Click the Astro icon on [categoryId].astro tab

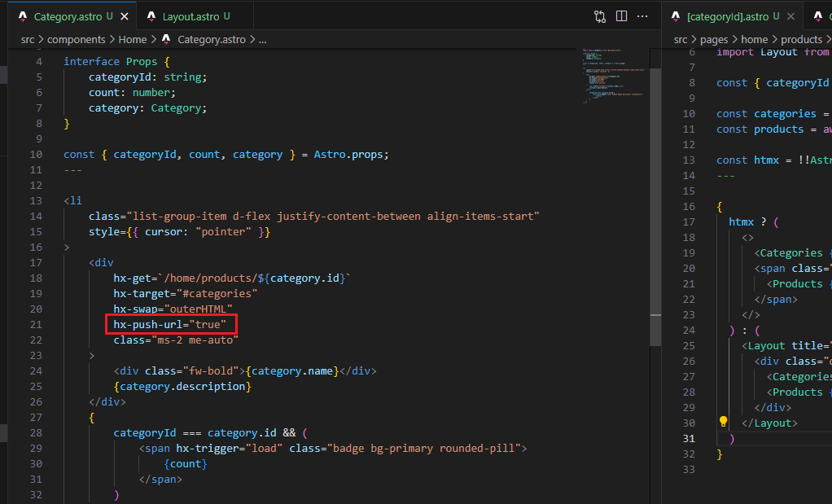point(676,16)
